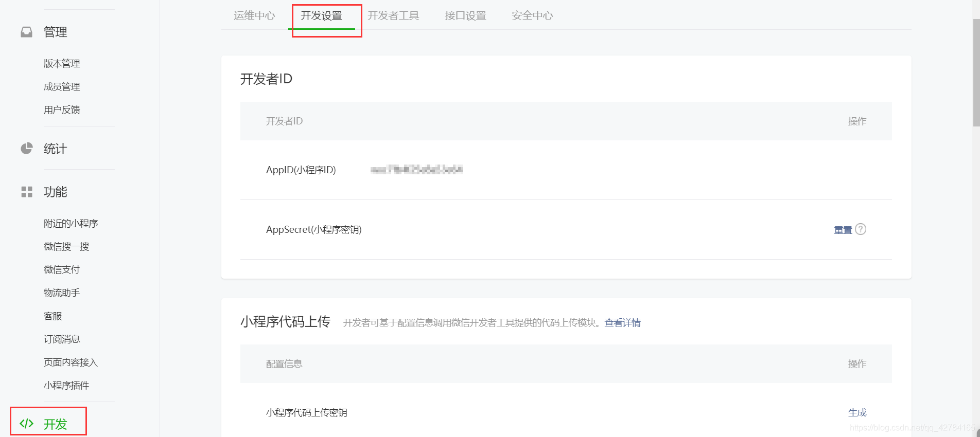Click the 小程序代码上传密钥 row label
Image resolution: width=980 pixels, height=437 pixels.
(x=306, y=412)
